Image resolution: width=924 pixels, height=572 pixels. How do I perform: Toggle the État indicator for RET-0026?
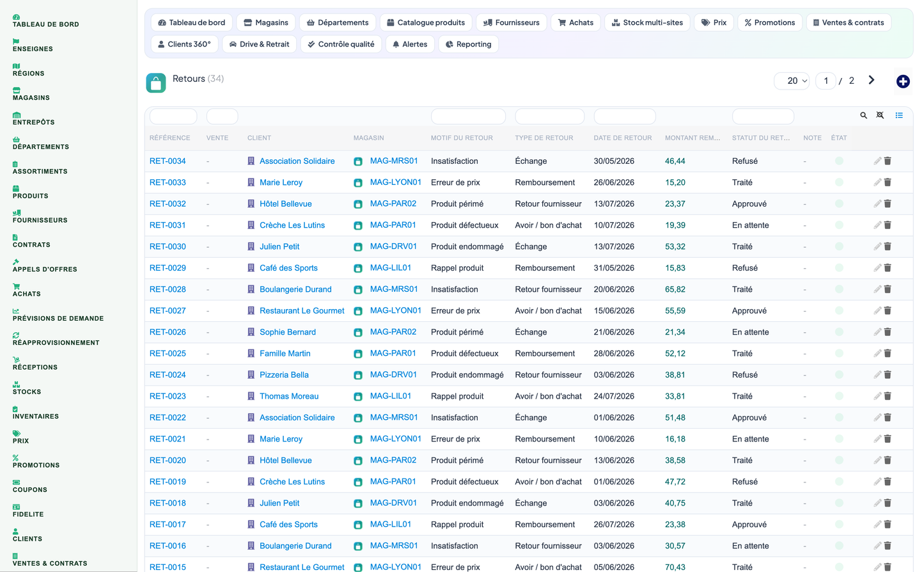[839, 332]
